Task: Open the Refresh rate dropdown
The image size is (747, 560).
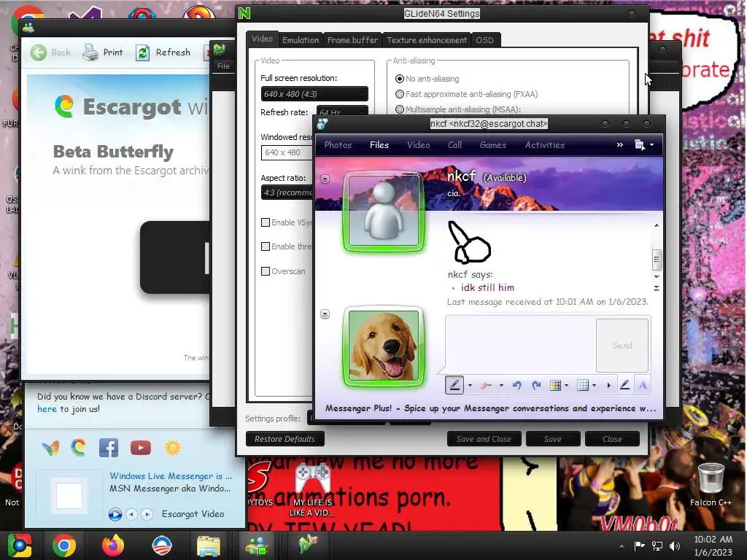Action: [x=342, y=112]
